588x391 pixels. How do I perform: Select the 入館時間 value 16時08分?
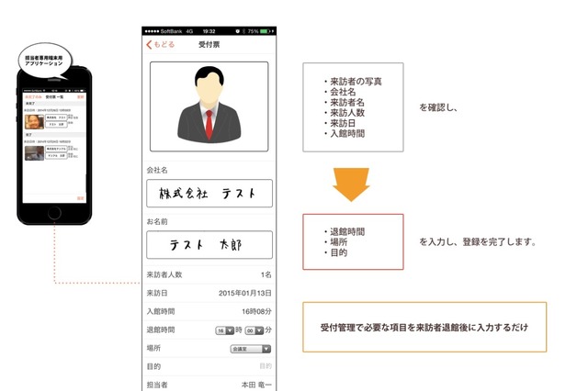coord(256,311)
